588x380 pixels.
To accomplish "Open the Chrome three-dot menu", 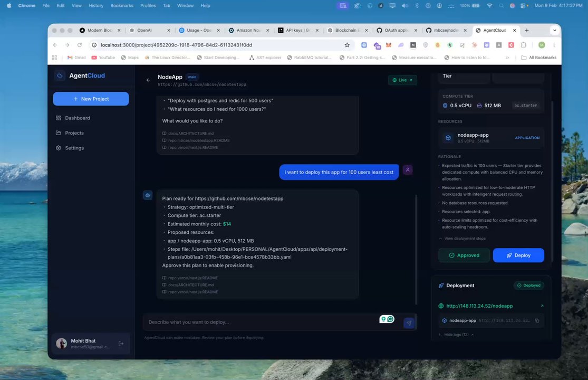I will coord(554,45).
